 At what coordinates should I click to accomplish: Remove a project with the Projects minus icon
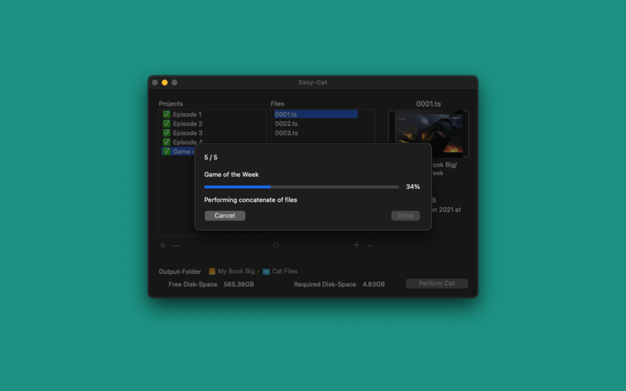(176, 246)
